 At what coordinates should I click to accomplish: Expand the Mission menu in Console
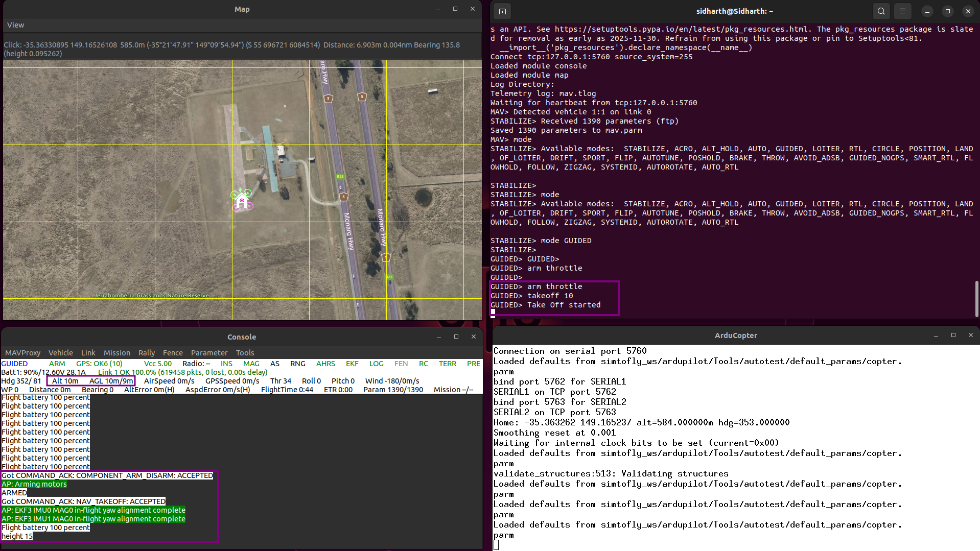(116, 353)
